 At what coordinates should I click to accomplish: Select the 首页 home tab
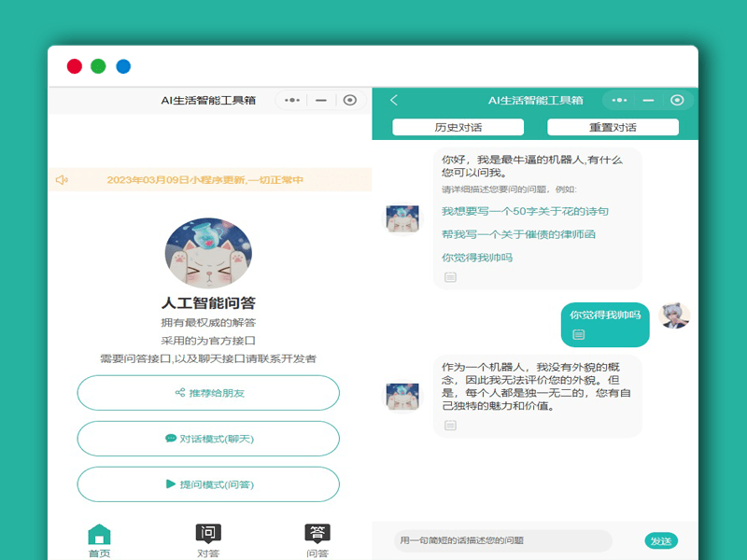click(x=99, y=541)
